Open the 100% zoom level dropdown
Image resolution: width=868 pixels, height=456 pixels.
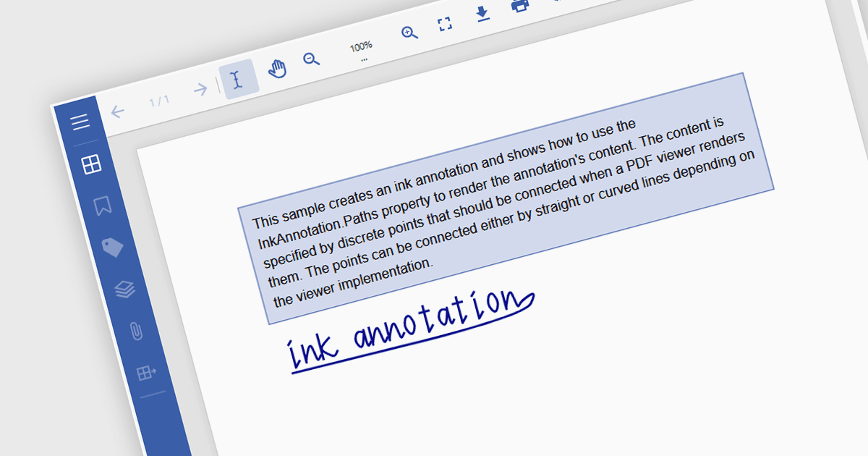(362, 49)
